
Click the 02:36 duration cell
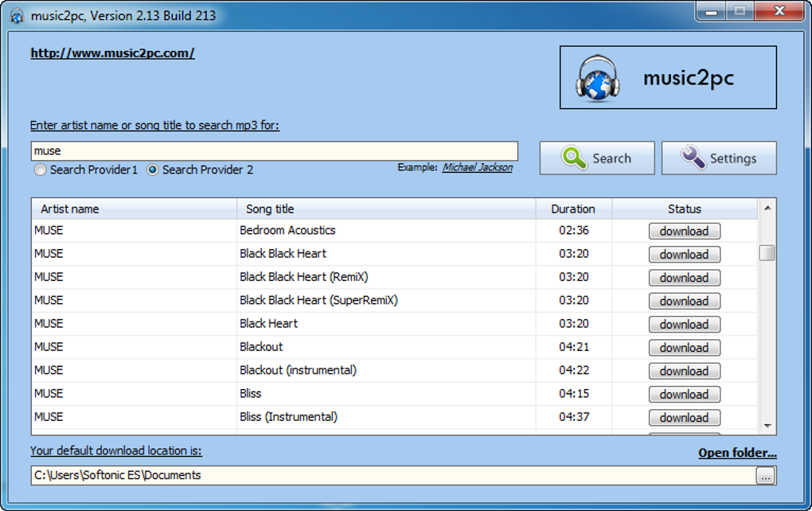[574, 230]
